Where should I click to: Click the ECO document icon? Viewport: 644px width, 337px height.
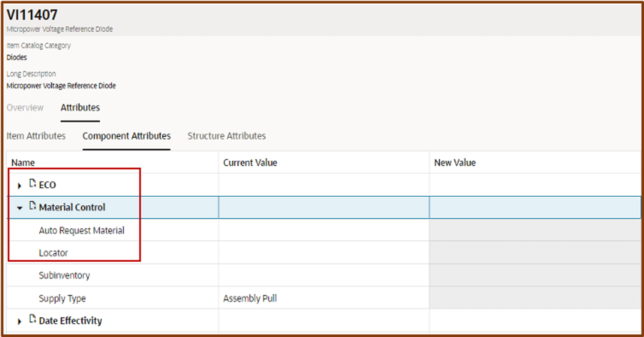coord(32,184)
